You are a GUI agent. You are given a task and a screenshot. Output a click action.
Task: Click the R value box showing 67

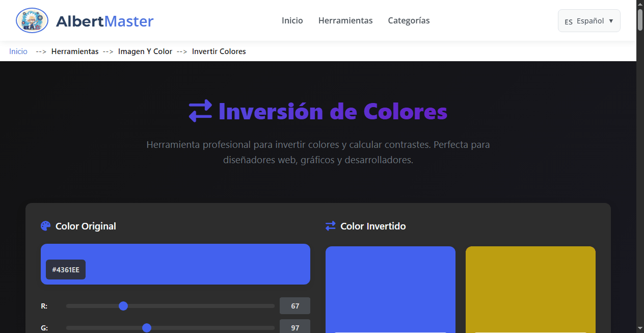[x=295, y=305]
